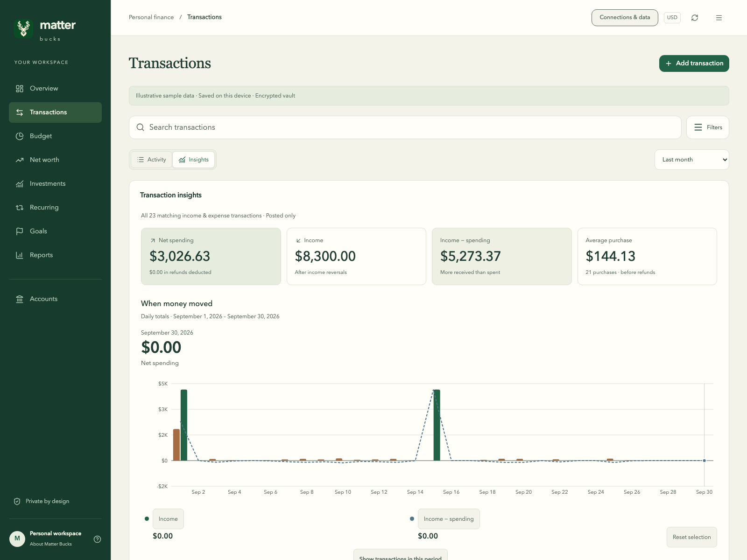747x560 pixels.
Task: Click the search magnifier icon
Action: pos(140,127)
